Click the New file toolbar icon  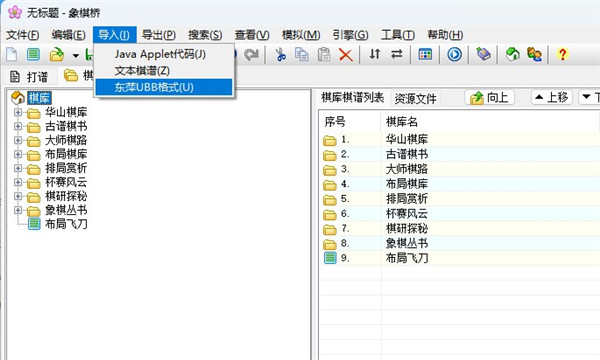point(12,54)
